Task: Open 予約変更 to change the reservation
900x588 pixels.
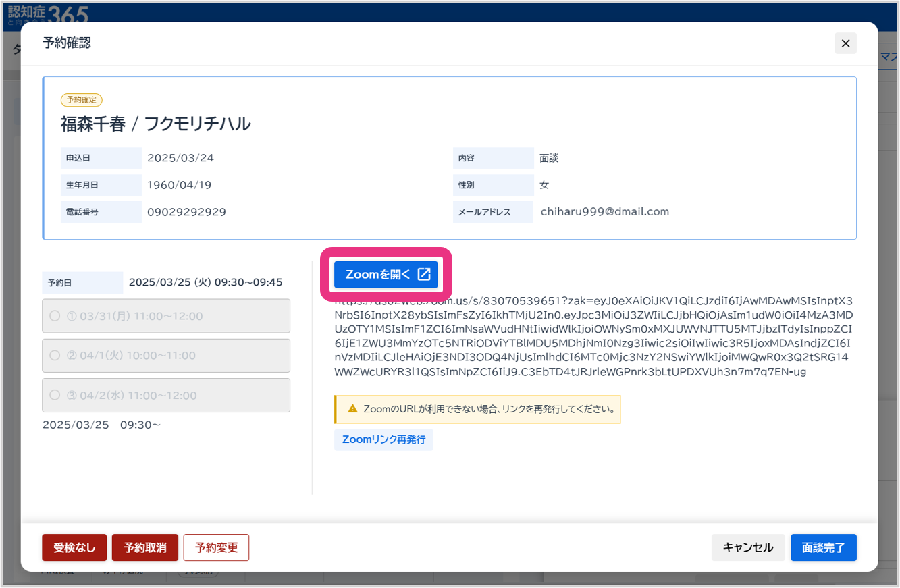Action: tap(216, 547)
